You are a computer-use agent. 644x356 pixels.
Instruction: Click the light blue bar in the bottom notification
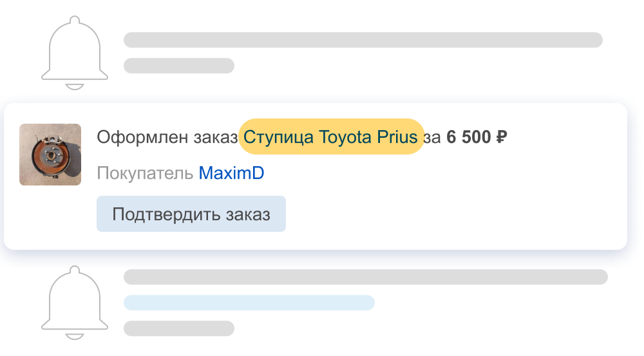tap(249, 303)
